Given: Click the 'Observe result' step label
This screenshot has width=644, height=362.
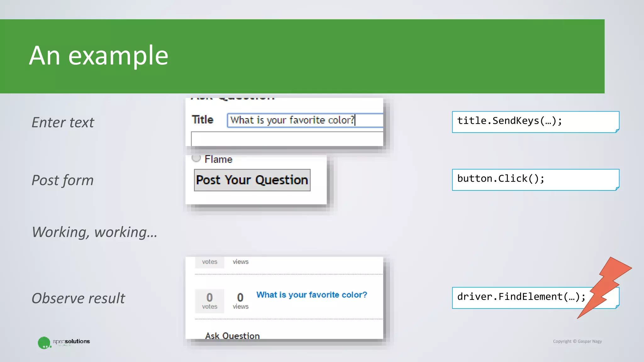Looking at the screenshot, I should click(x=78, y=298).
